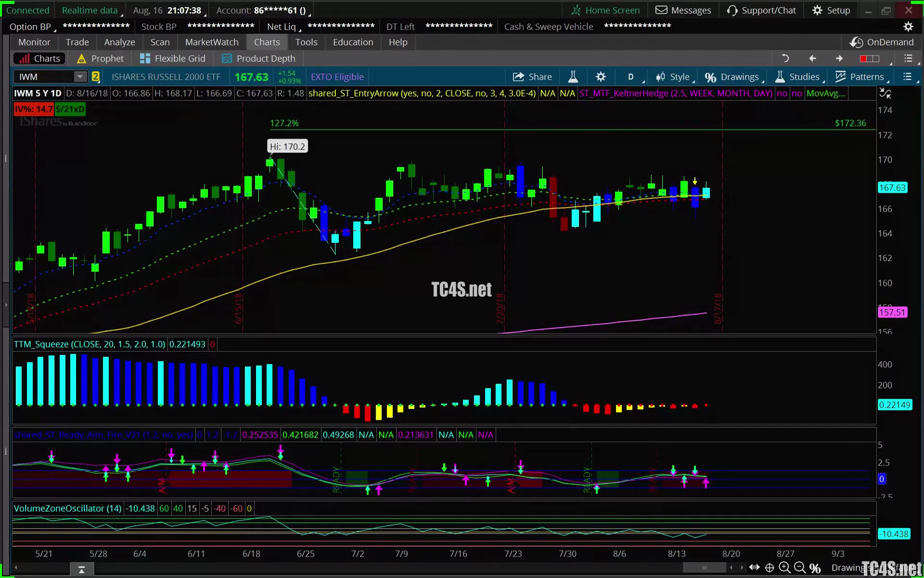Open Support/Chat

point(761,10)
